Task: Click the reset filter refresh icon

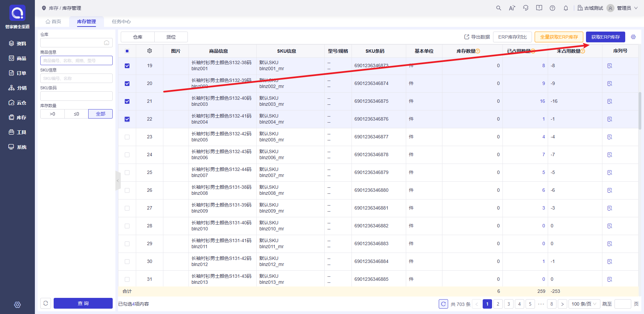Action: coord(46,303)
